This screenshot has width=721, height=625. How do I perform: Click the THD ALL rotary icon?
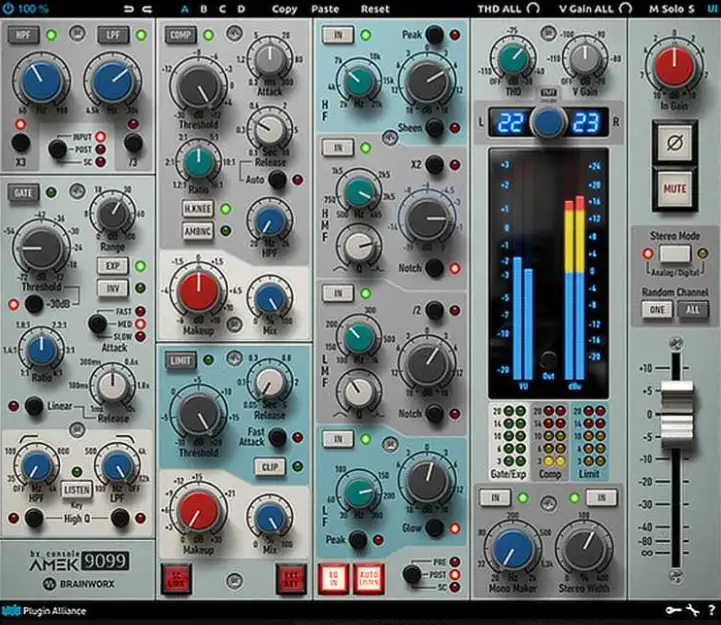[533, 8]
